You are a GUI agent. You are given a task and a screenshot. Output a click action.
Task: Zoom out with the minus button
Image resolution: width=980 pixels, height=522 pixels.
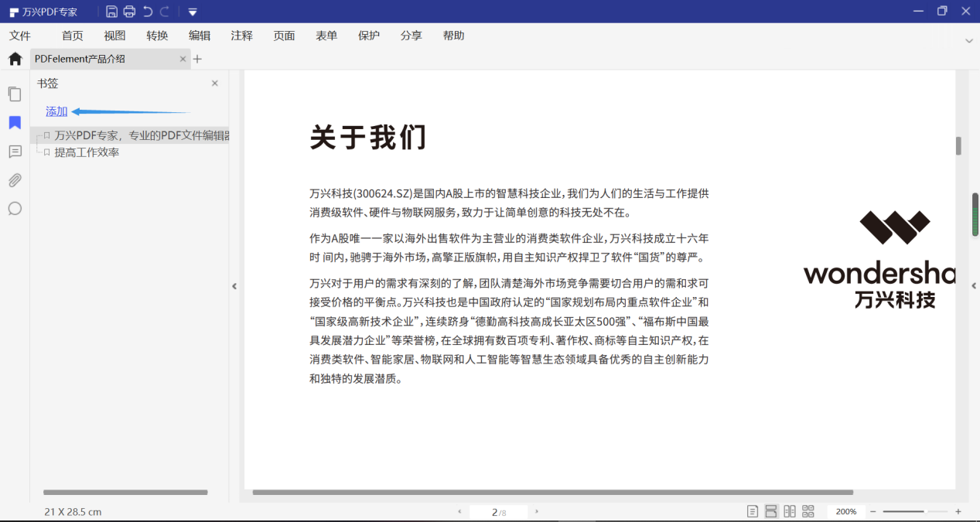coord(873,512)
